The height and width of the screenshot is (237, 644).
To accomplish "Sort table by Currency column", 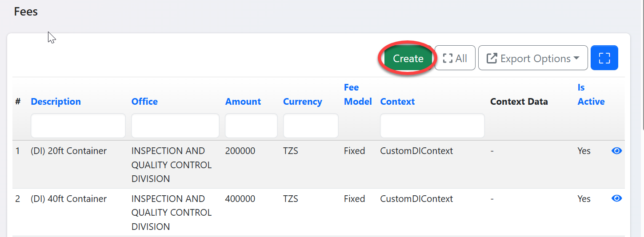I will click(302, 102).
